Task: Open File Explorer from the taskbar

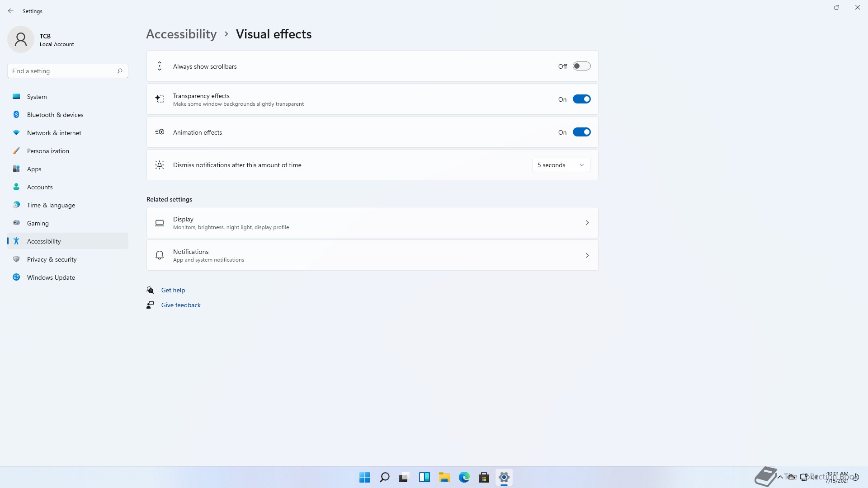Action: click(x=444, y=477)
